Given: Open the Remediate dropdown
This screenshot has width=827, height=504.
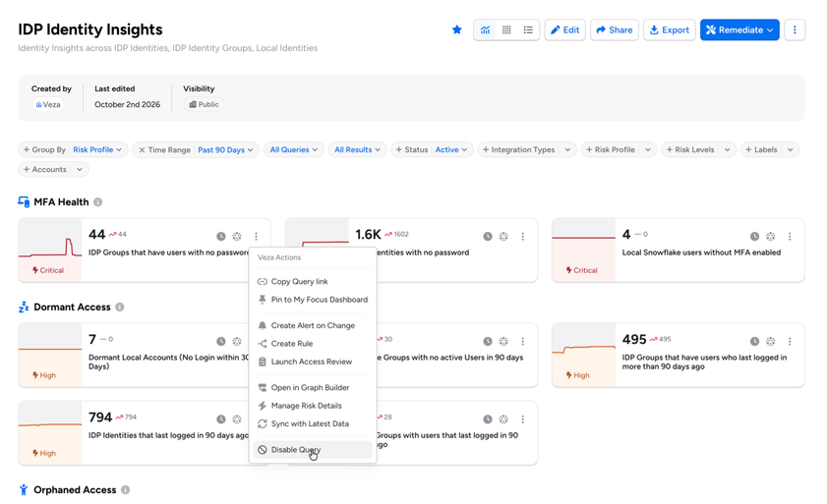Looking at the screenshot, I should 739,30.
